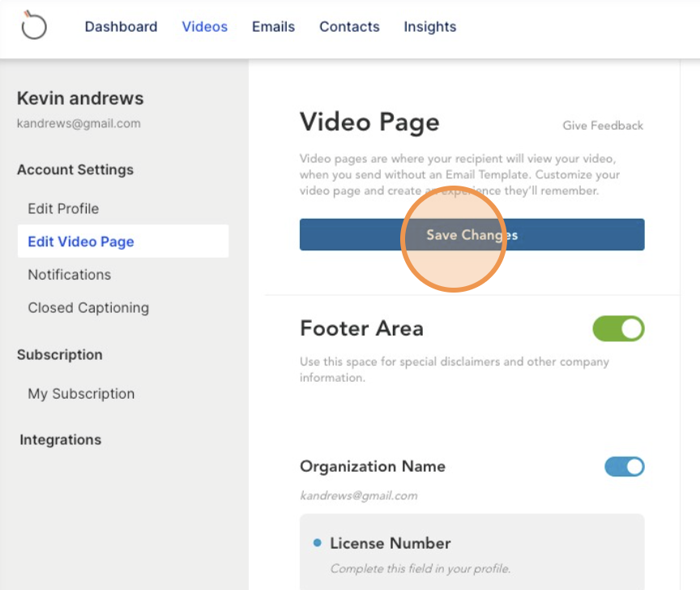Open the Dashboard tab
Viewport: 700px width, 590px height.
tap(121, 27)
